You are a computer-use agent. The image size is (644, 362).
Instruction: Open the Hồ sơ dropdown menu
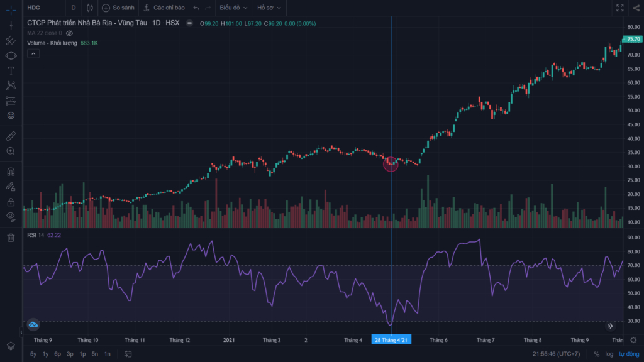[x=269, y=8]
